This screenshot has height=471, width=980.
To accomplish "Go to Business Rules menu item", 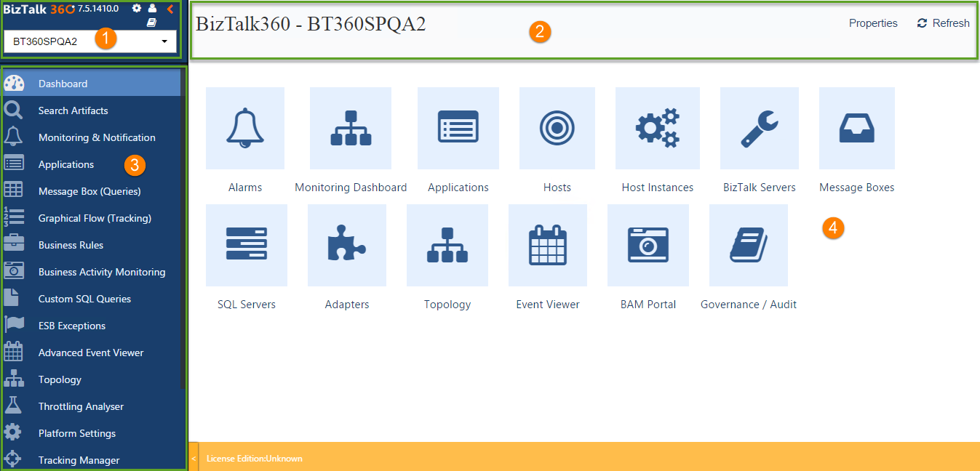I will (71, 245).
